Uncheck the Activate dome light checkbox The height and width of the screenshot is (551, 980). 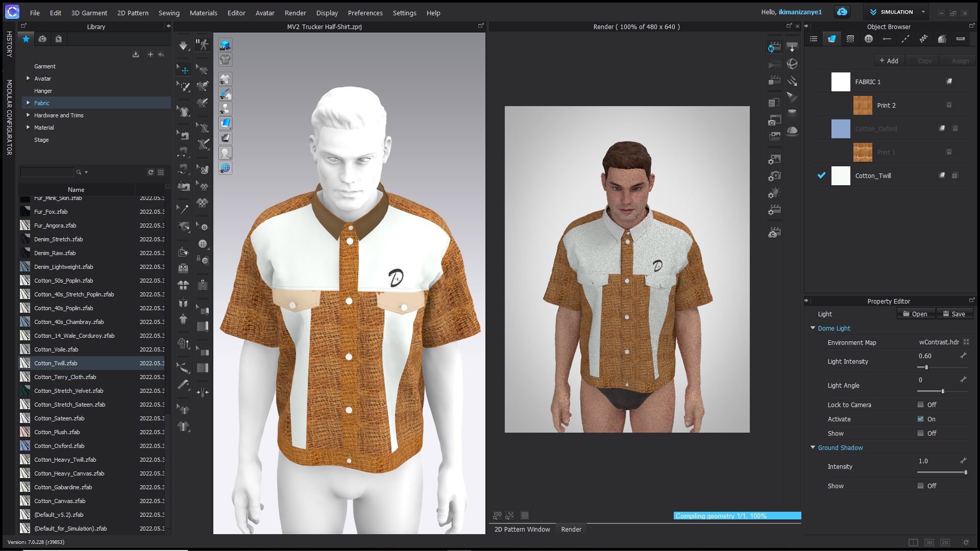pos(920,419)
